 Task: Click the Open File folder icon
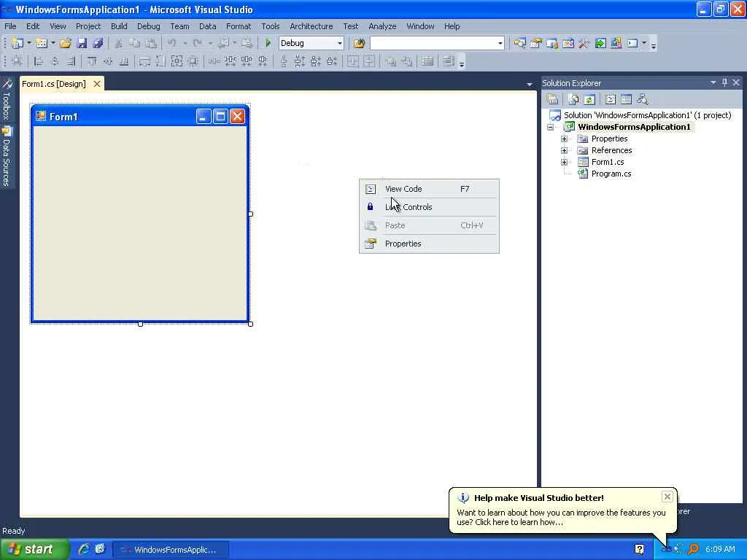tap(65, 43)
